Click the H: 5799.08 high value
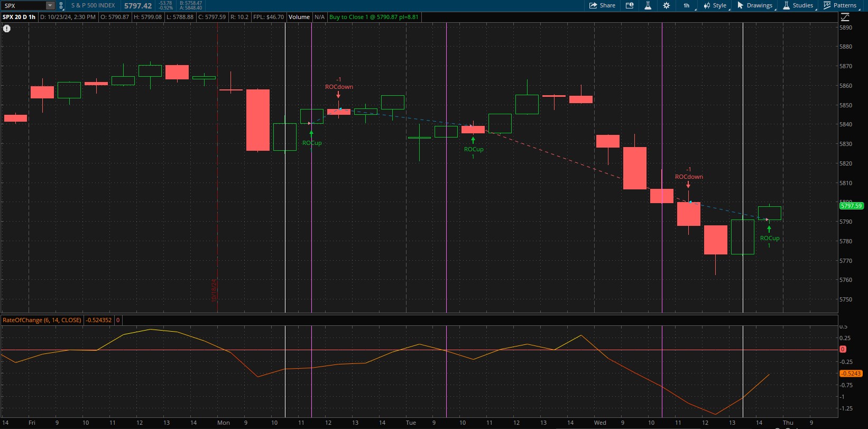Viewport: 868px width, 429px height. 148,17
